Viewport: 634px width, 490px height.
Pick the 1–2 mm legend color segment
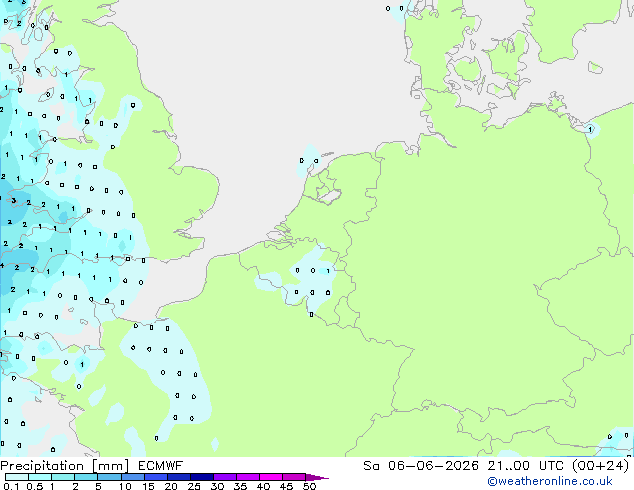(x=63, y=477)
